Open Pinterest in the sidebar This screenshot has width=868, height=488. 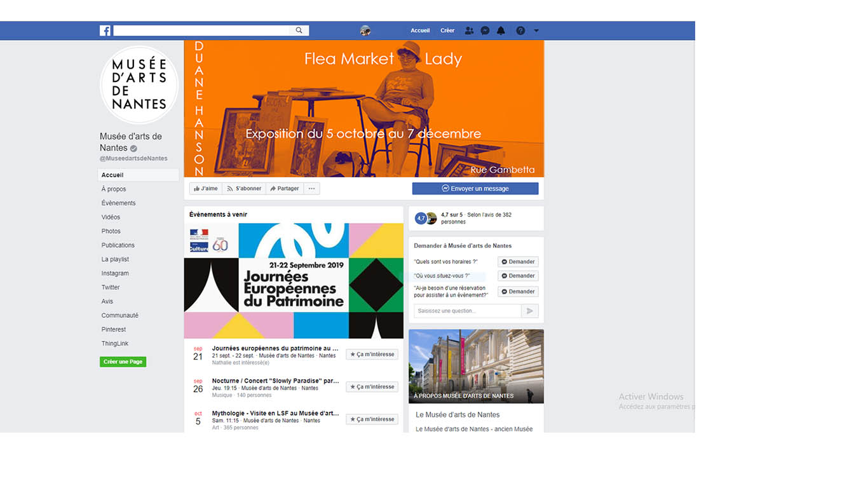point(114,329)
